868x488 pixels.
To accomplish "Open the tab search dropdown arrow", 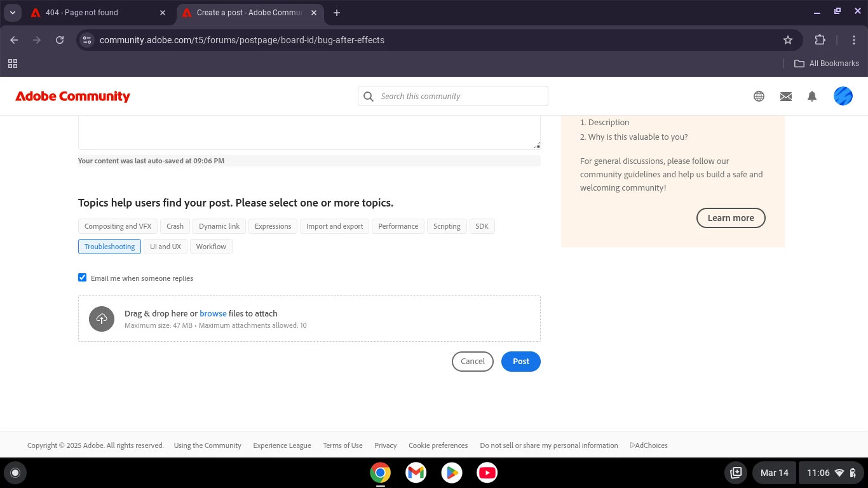I will point(12,13).
